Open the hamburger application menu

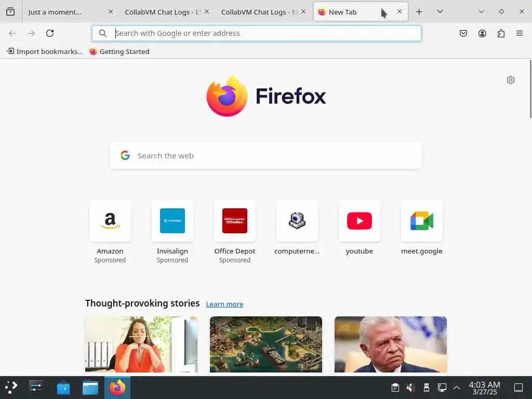point(520,33)
